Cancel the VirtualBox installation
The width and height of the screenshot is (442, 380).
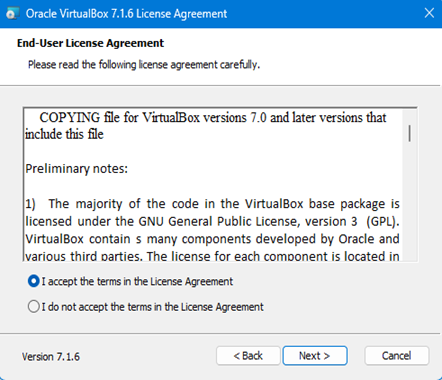[396, 356]
